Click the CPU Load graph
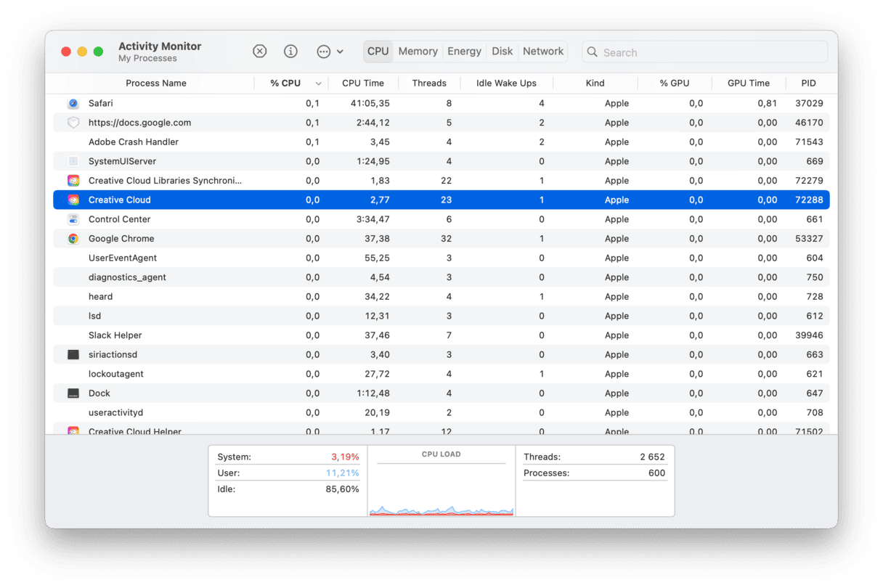Screen dimensions: 883x588 (x=441, y=486)
